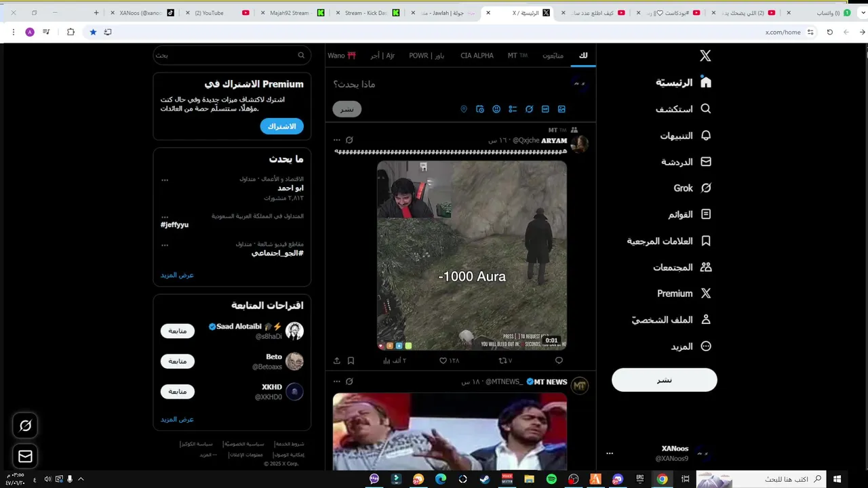The image size is (868, 488).
Task: Open three-dot menu on ARYAM's post
Action: 336,140
